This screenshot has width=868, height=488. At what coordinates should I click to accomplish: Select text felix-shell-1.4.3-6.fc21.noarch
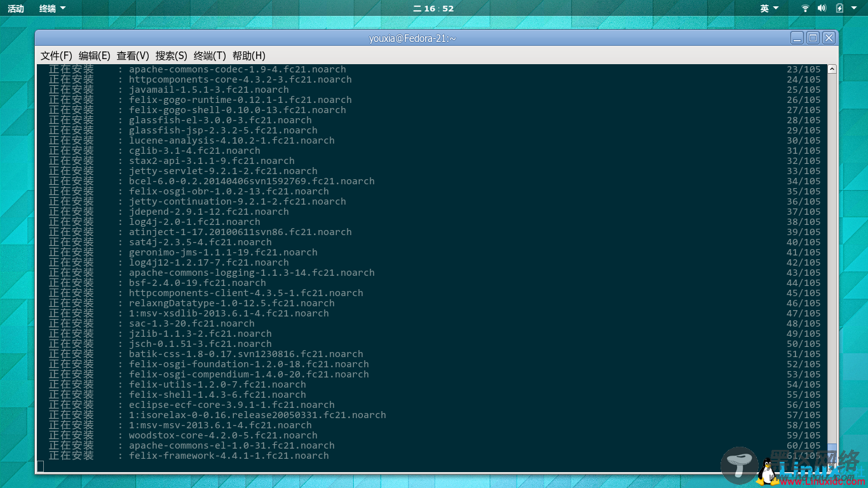coord(217,395)
